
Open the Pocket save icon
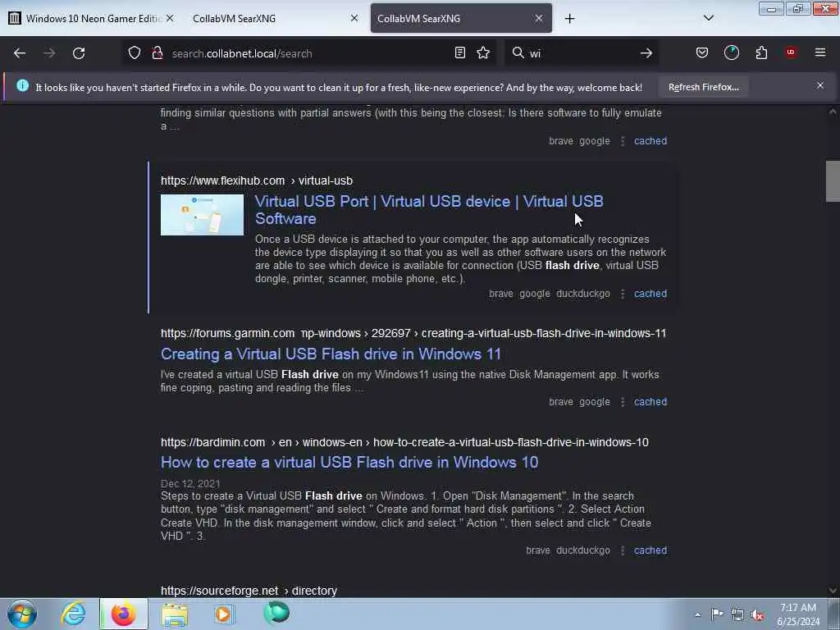click(x=702, y=52)
